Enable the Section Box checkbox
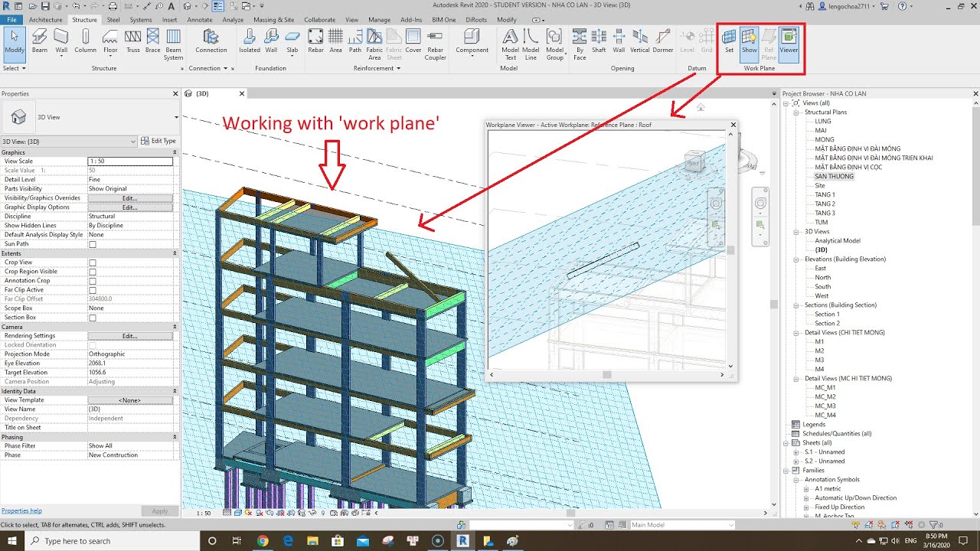Screen dimensions: 980x551 (93, 318)
